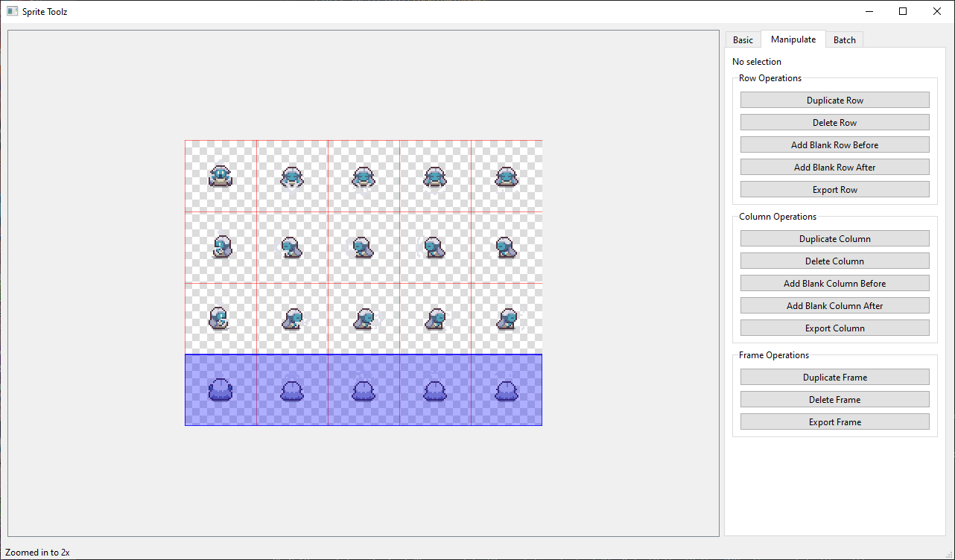This screenshot has height=560, width=955.
Task: Select the Manipulate tab
Action: [793, 39]
